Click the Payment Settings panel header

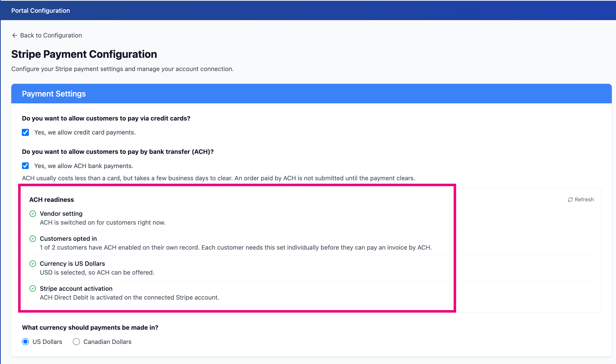[x=311, y=94]
